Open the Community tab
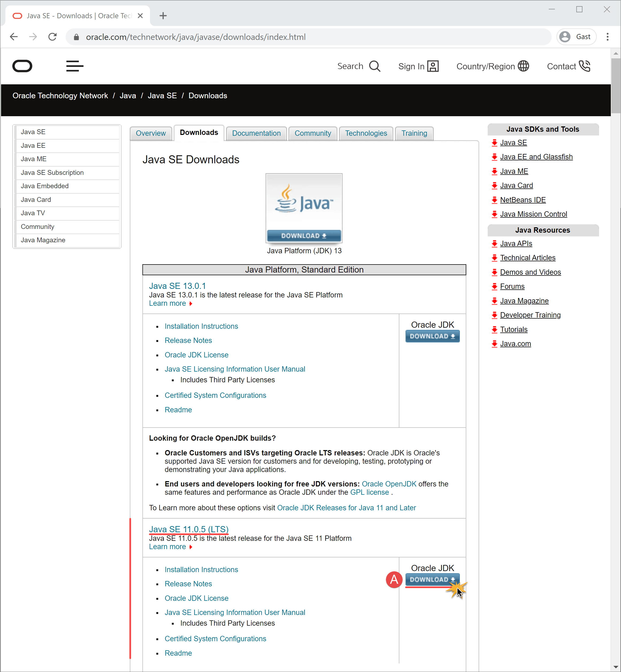Viewport: 621px width, 672px height. tap(313, 133)
